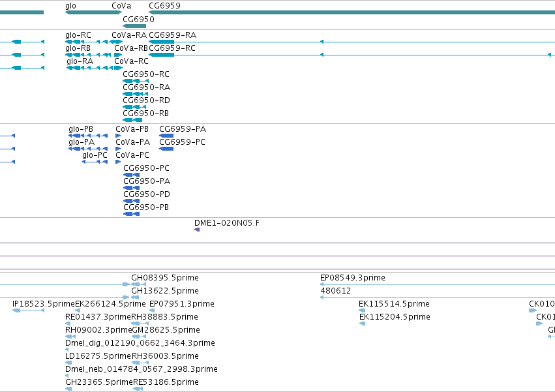Select the EK115514.5prime label
Viewport: 555px width, 392px height.
394,304
